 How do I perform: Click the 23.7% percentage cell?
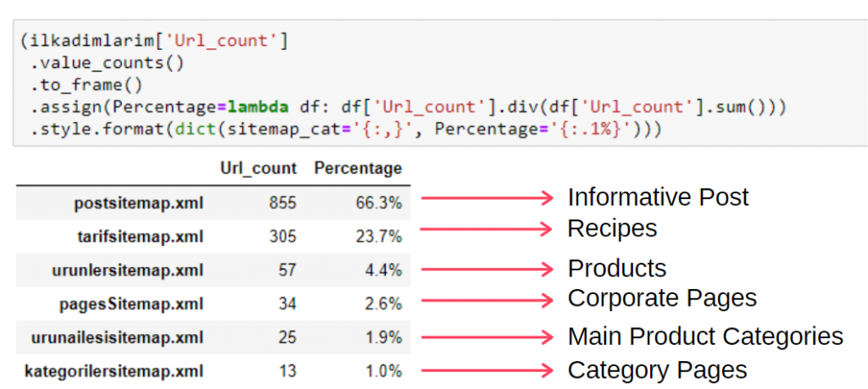(x=379, y=236)
